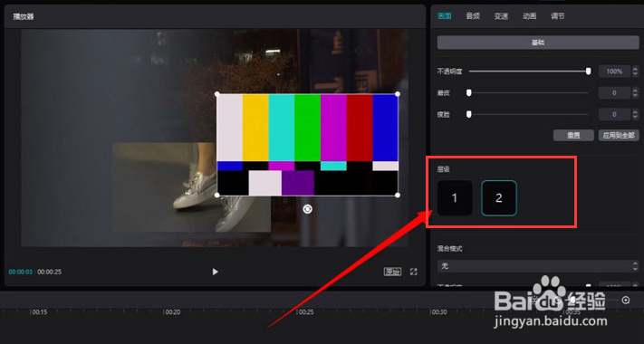Click the 不透明度 stepper arrows
The image size is (644, 344).
pyautogui.click(x=635, y=72)
